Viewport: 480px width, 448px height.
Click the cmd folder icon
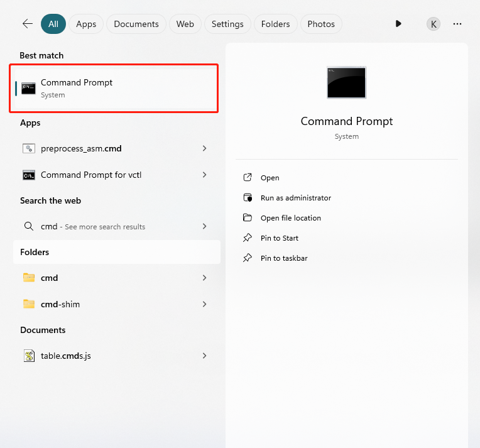click(28, 278)
